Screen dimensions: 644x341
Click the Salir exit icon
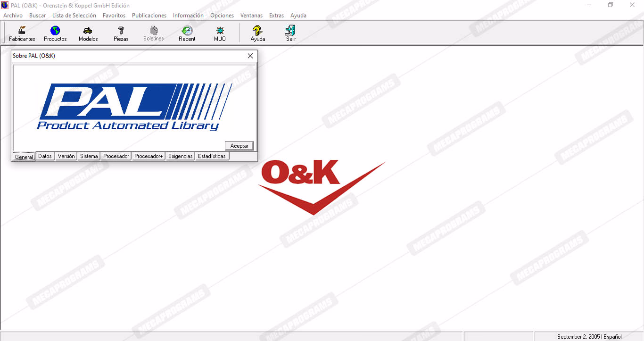pyautogui.click(x=291, y=33)
